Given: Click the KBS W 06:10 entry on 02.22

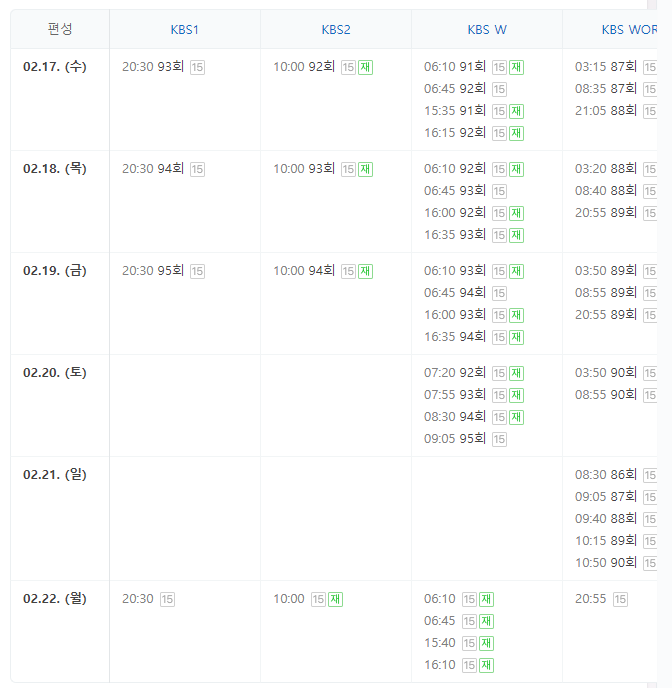Looking at the screenshot, I should 440,599.
